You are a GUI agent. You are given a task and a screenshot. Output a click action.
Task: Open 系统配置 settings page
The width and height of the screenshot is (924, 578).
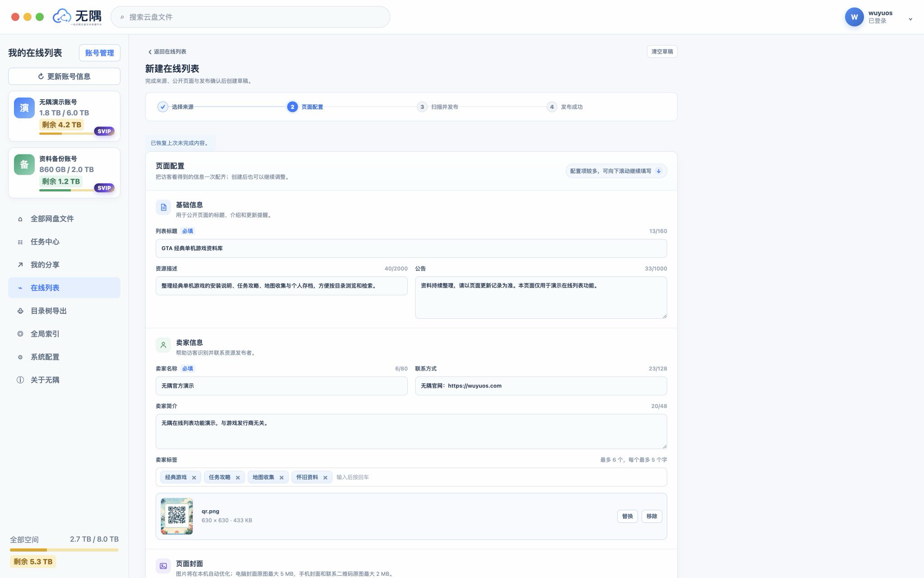[x=64, y=357]
